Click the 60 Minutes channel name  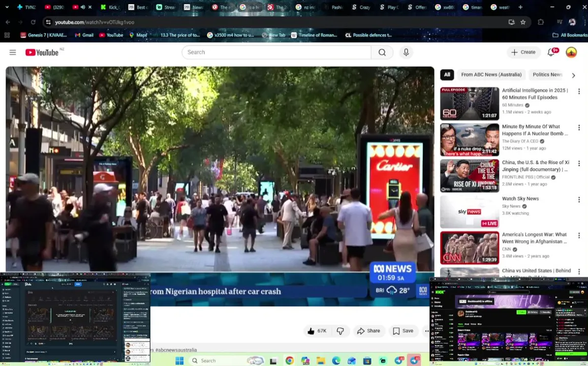tap(513, 105)
